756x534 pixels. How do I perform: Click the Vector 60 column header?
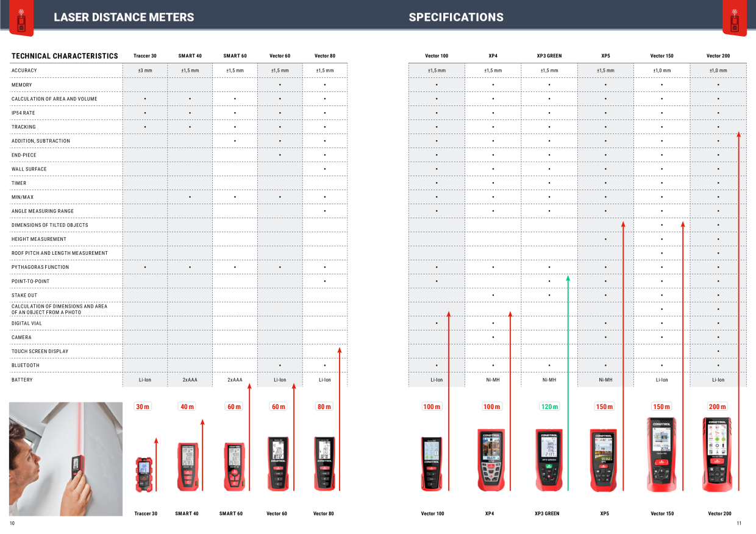(280, 56)
